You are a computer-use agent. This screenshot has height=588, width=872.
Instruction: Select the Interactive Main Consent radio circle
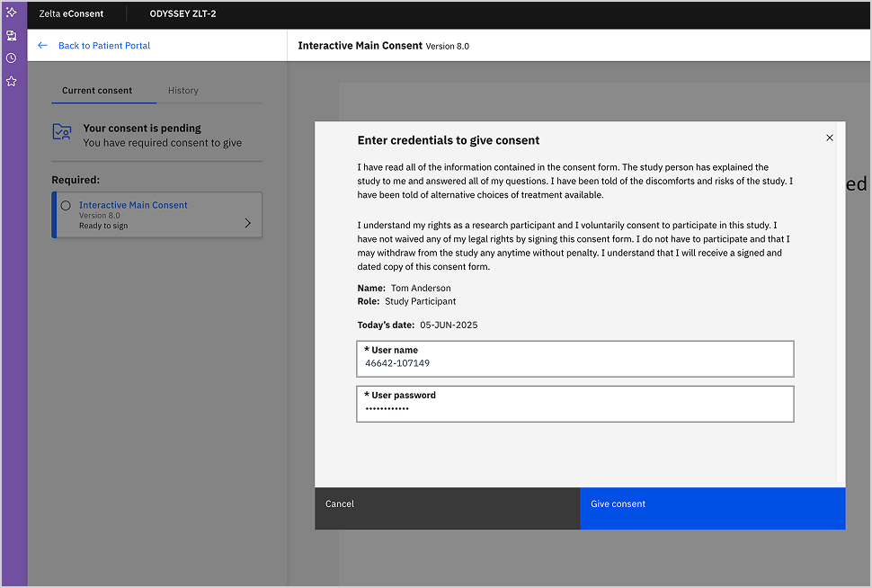[x=66, y=206]
